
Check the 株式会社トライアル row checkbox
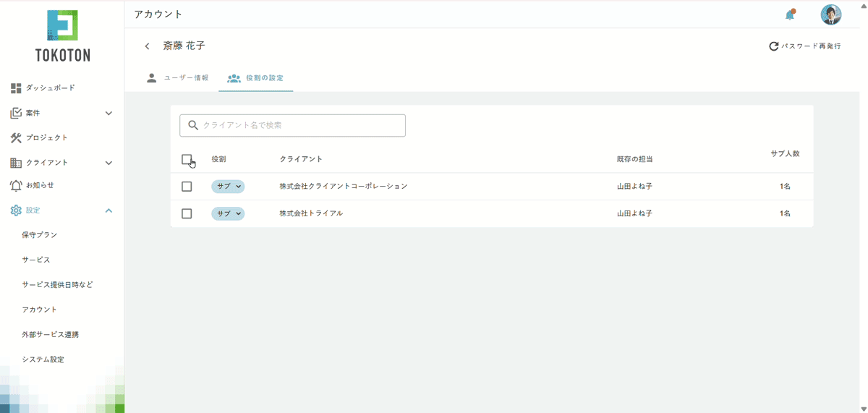187,214
